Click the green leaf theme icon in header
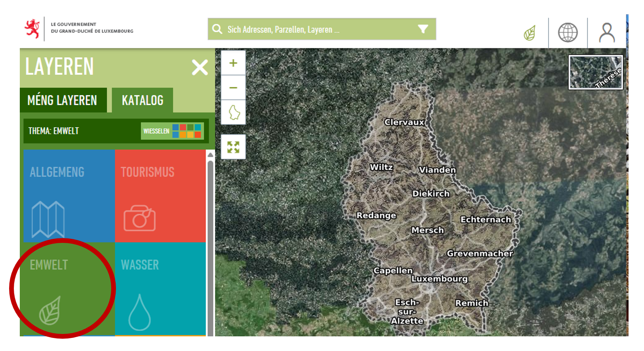 click(530, 33)
